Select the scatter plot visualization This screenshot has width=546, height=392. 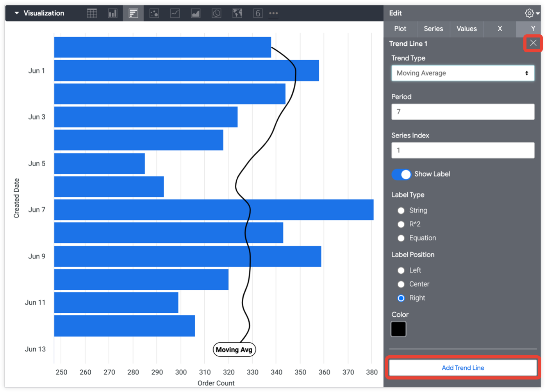click(154, 13)
